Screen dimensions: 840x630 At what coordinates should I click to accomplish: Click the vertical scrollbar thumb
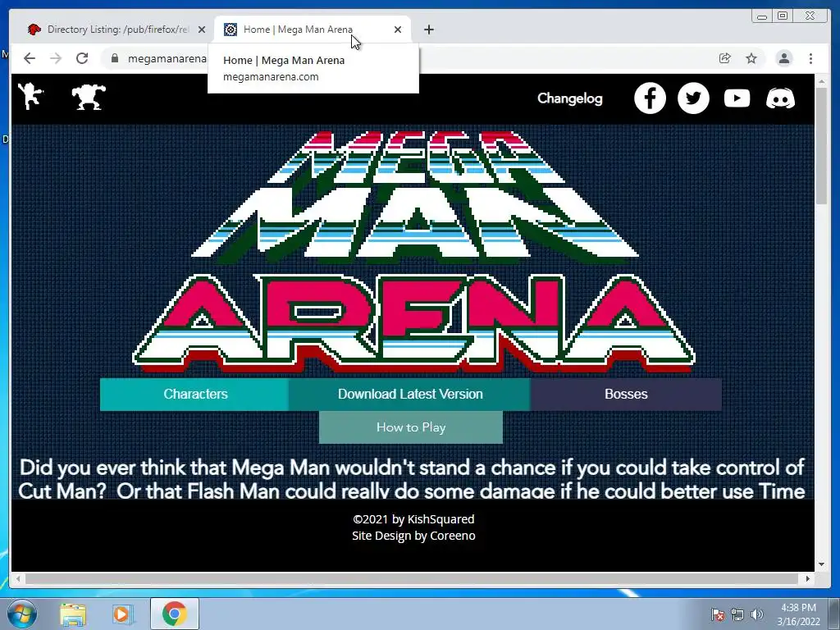[822, 144]
